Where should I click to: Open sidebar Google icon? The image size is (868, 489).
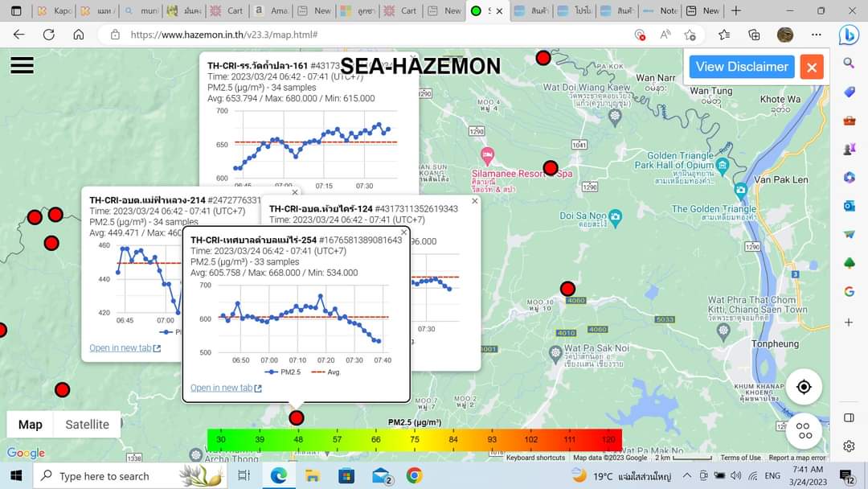click(x=849, y=291)
